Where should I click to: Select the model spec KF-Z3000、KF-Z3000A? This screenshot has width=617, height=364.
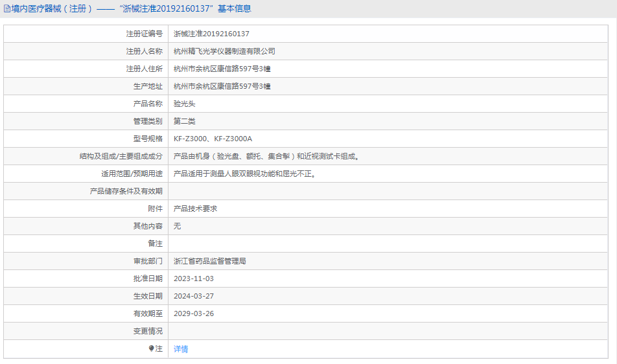click(x=213, y=139)
